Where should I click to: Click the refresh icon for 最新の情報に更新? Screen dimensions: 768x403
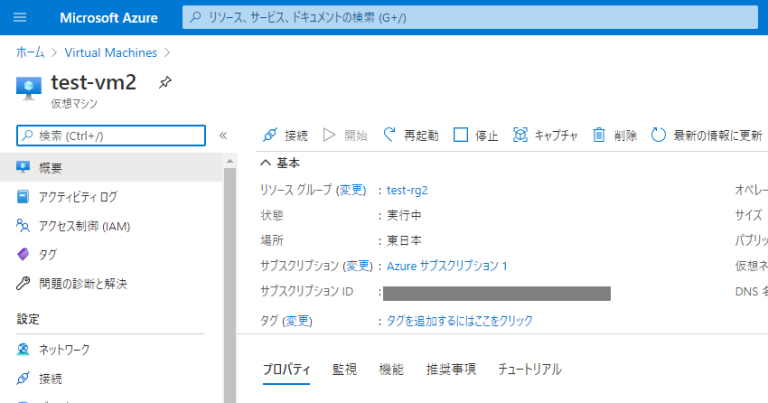(658, 135)
